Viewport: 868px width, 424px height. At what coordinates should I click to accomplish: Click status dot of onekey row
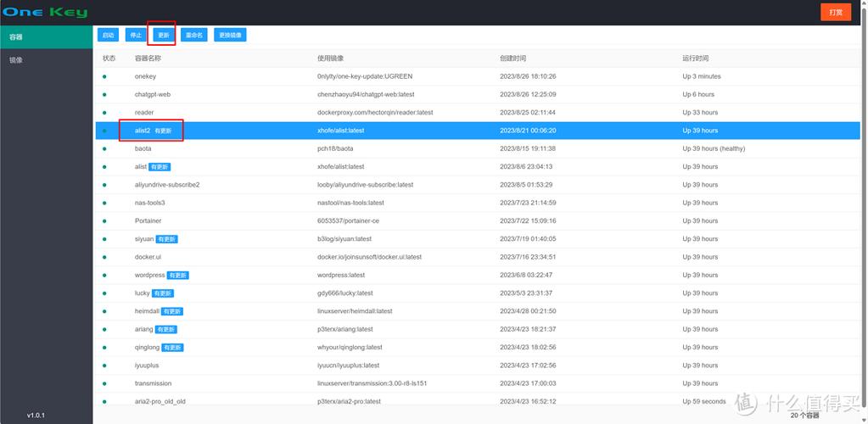tap(104, 76)
